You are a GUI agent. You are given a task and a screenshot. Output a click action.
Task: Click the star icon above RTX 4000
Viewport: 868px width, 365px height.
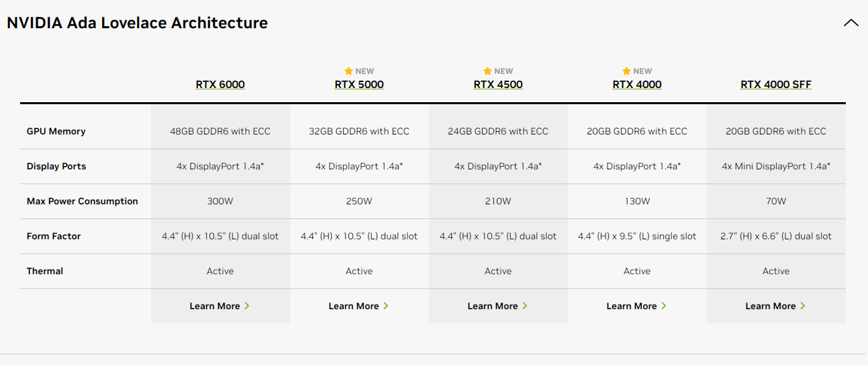pos(626,71)
